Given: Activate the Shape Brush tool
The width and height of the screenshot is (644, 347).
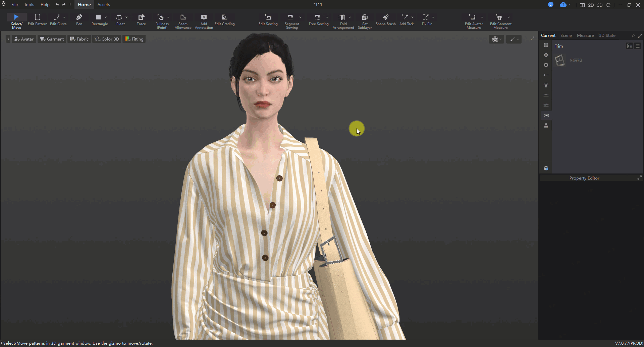Looking at the screenshot, I should click(385, 20).
